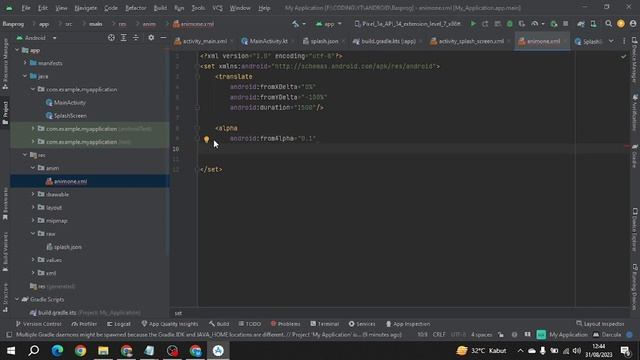Open the Terminal tool window
640x360 pixels.
[x=324, y=324]
